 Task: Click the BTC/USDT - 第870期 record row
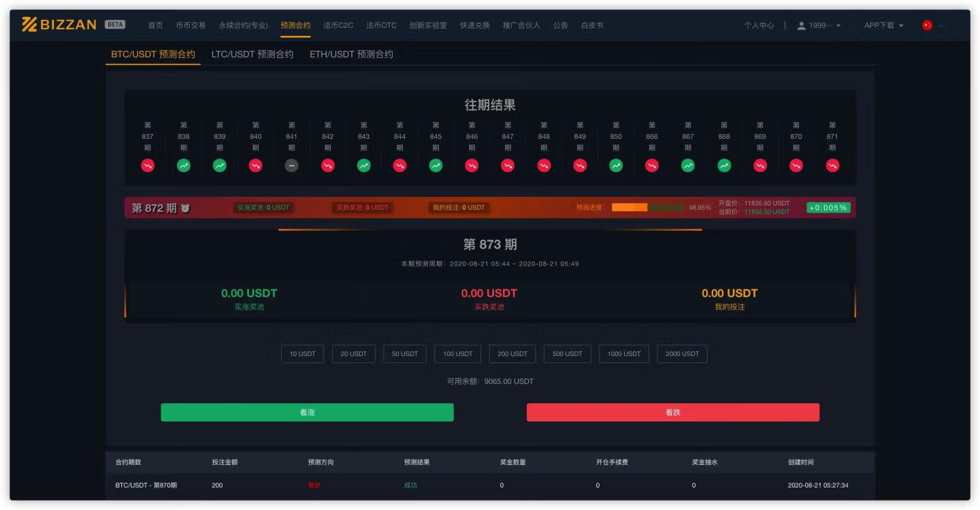(x=146, y=485)
